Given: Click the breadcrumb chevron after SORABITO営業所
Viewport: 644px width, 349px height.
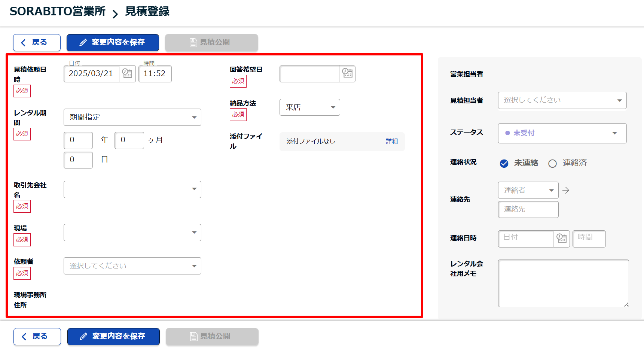Looking at the screenshot, I should coord(115,14).
